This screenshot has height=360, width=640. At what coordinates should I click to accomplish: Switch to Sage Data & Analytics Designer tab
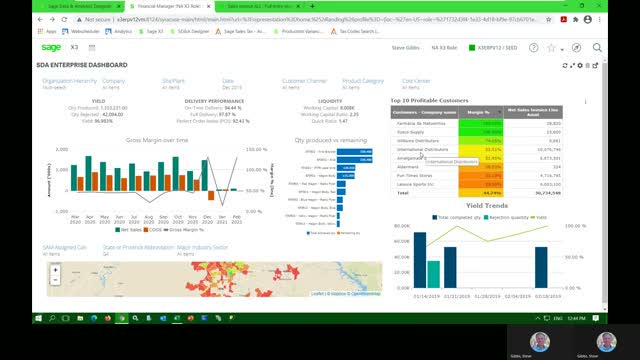pos(80,6)
